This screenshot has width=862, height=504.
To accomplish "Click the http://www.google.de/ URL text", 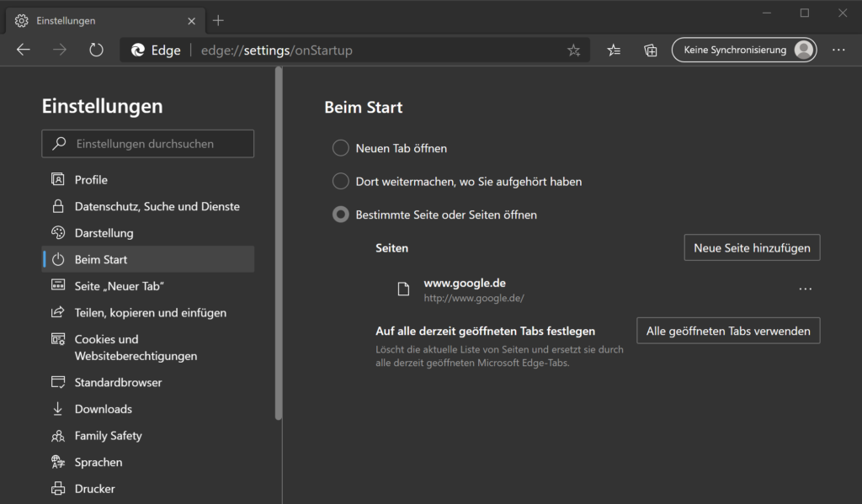I will pyautogui.click(x=474, y=299).
